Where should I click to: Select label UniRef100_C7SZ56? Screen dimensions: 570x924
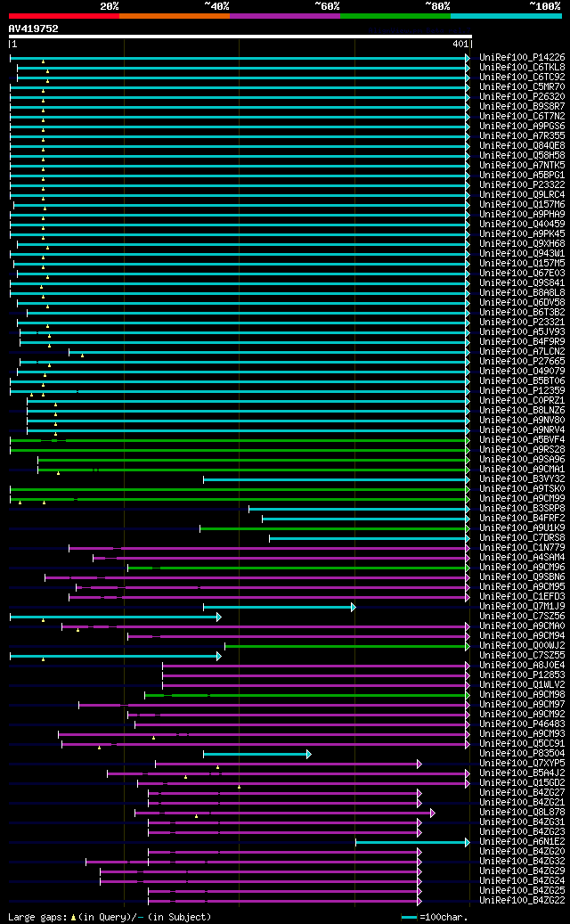point(522,616)
